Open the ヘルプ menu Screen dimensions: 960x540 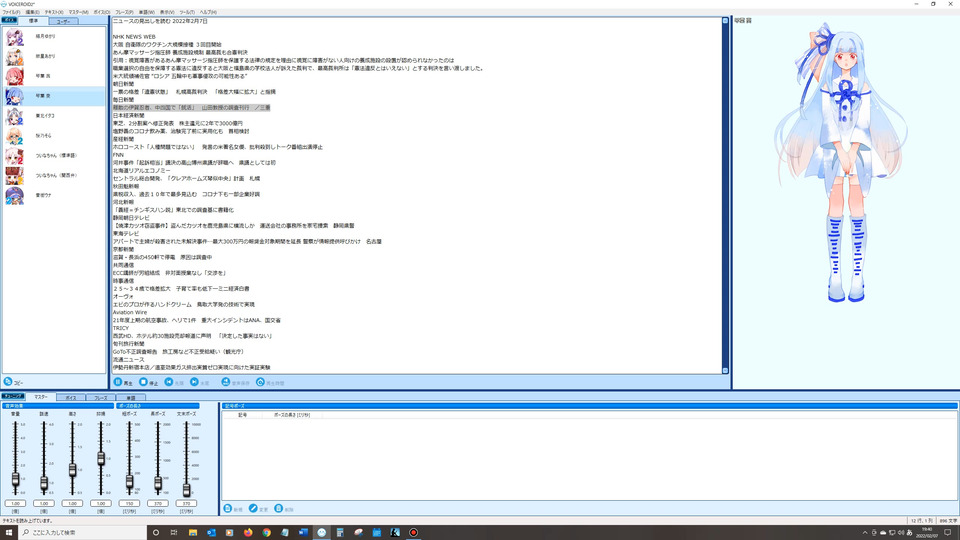click(208, 12)
